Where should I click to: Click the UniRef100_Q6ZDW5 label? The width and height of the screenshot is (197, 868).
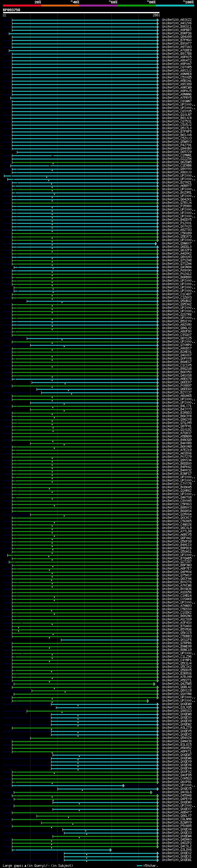coord(177,162)
